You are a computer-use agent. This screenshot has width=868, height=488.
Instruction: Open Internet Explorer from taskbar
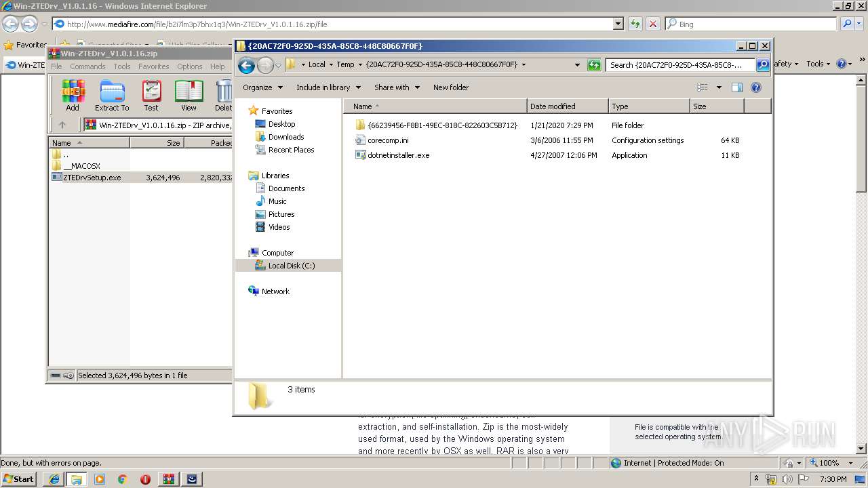tap(54, 479)
